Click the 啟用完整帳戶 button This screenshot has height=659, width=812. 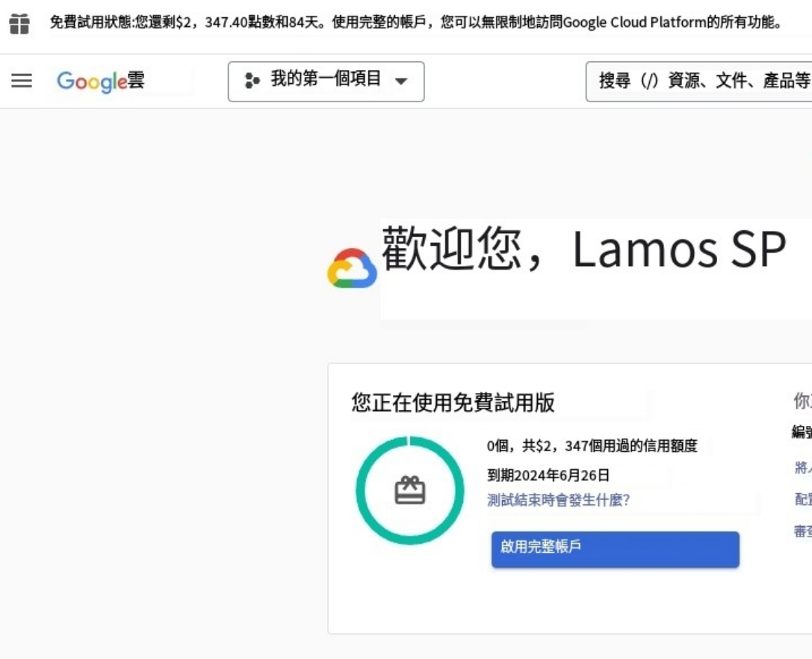point(616,549)
